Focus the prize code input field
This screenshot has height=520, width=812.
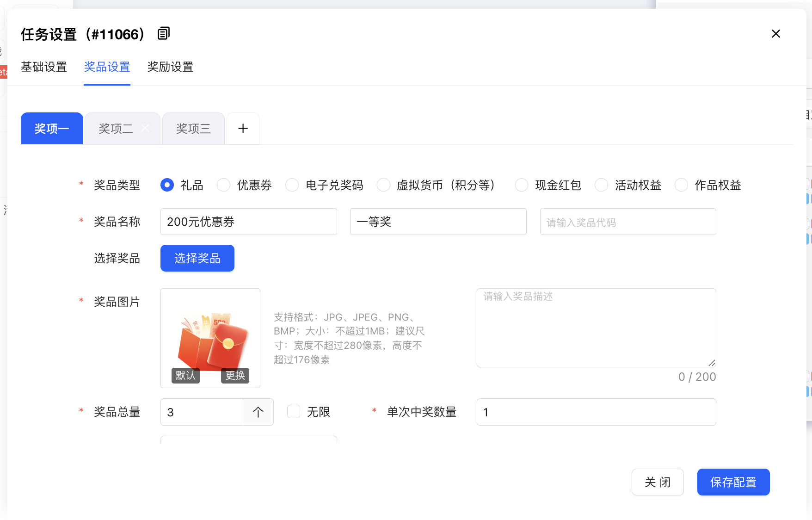(627, 222)
